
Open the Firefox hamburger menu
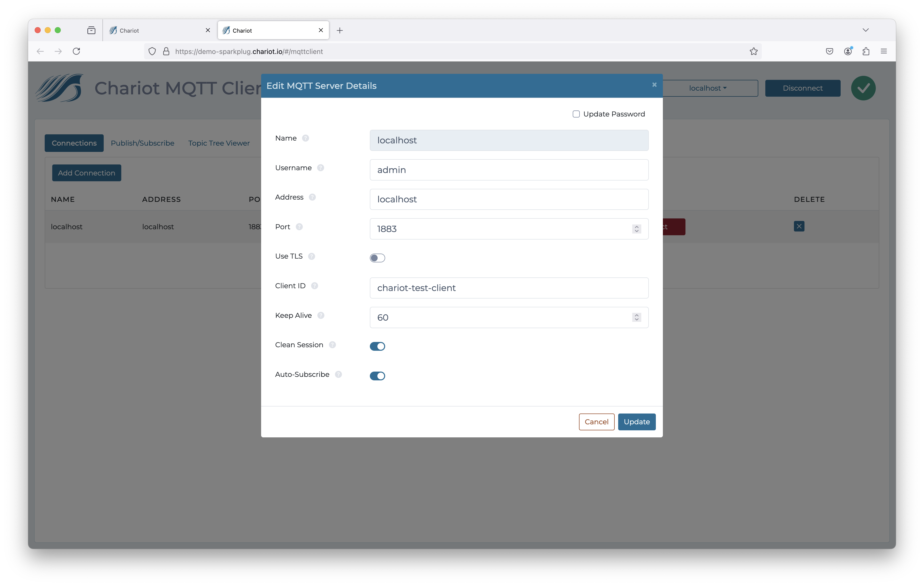click(884, 51)
